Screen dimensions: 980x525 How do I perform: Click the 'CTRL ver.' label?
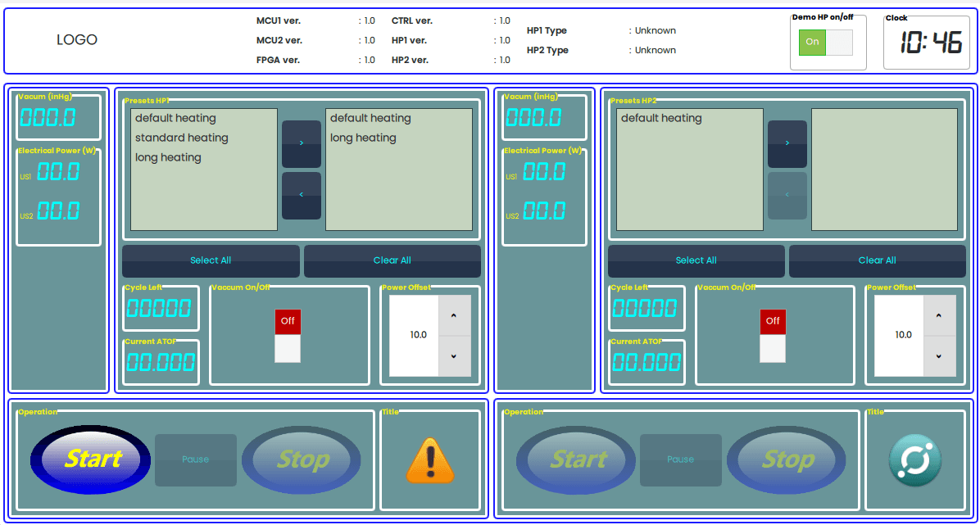click(412, 20)
